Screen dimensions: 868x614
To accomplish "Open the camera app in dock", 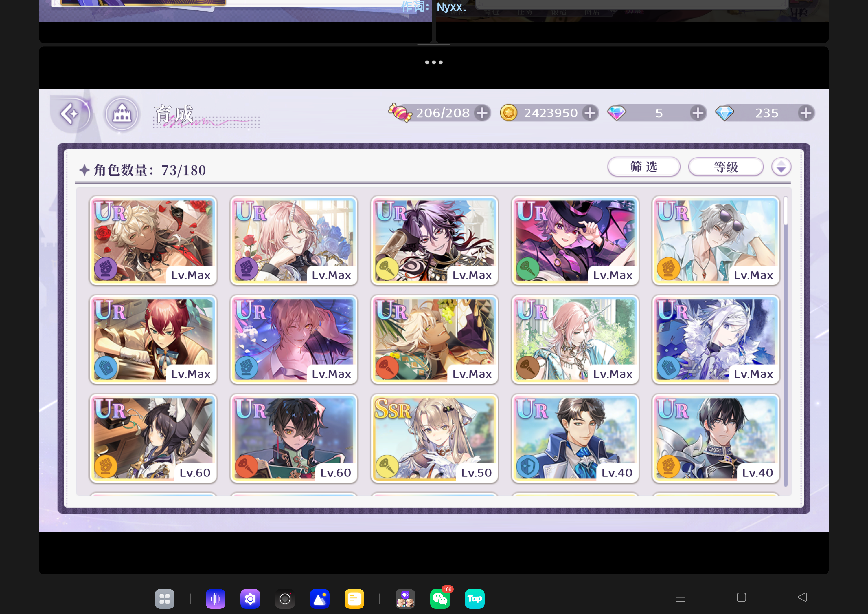I will pyautogui.click(x=285, y=598).
